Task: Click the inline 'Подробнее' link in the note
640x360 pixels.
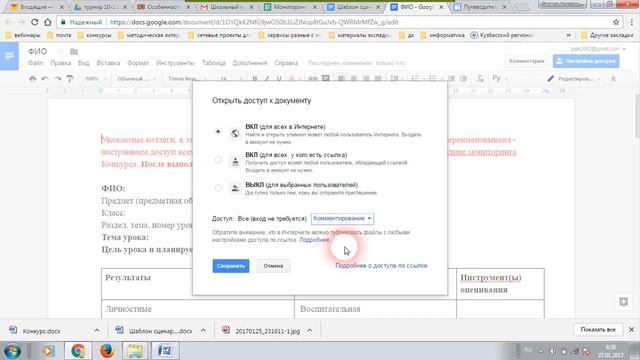Action: click(314, 240)
